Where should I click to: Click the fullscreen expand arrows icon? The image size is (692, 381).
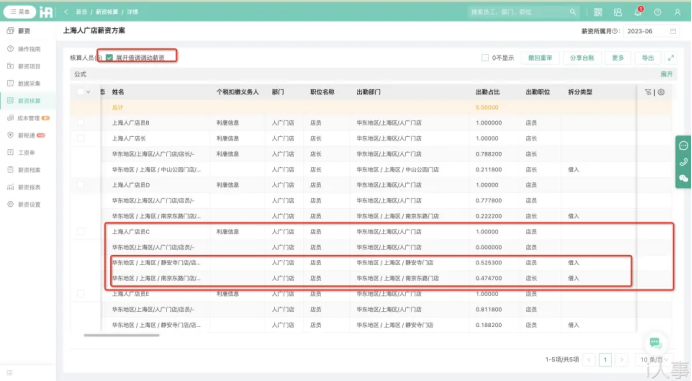[671, 58]
